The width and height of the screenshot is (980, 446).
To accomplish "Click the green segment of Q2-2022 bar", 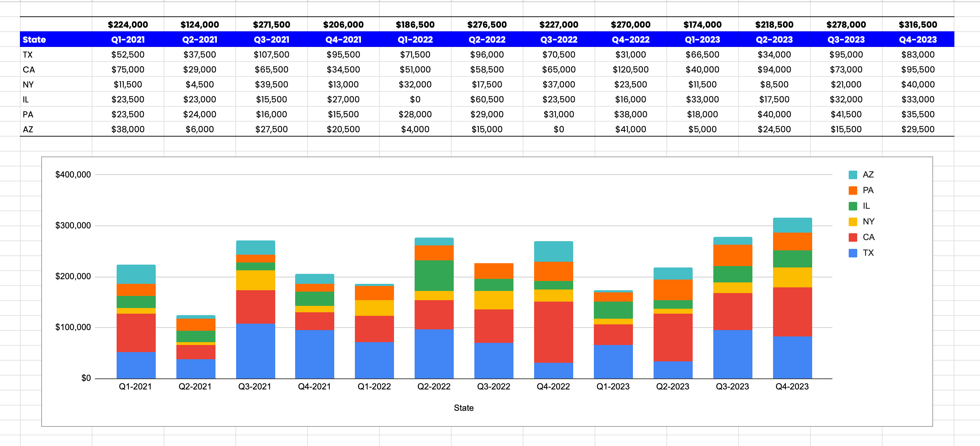I will coord(434,276).
